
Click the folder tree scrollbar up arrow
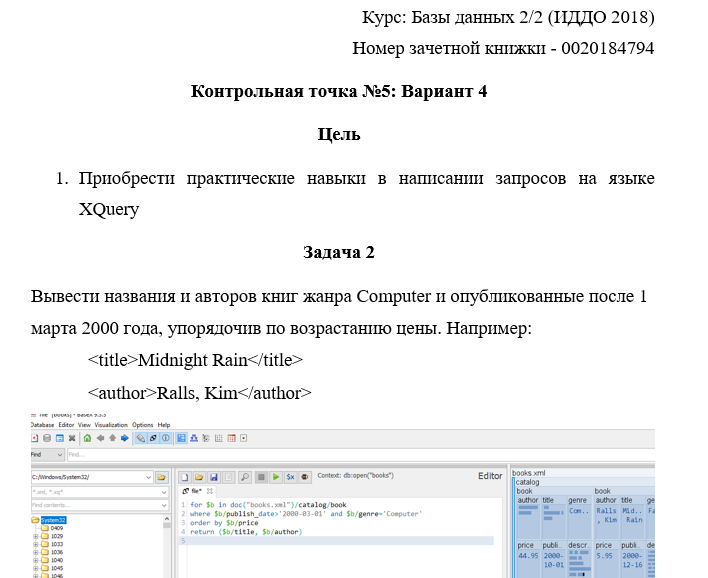tap(167, 519)
